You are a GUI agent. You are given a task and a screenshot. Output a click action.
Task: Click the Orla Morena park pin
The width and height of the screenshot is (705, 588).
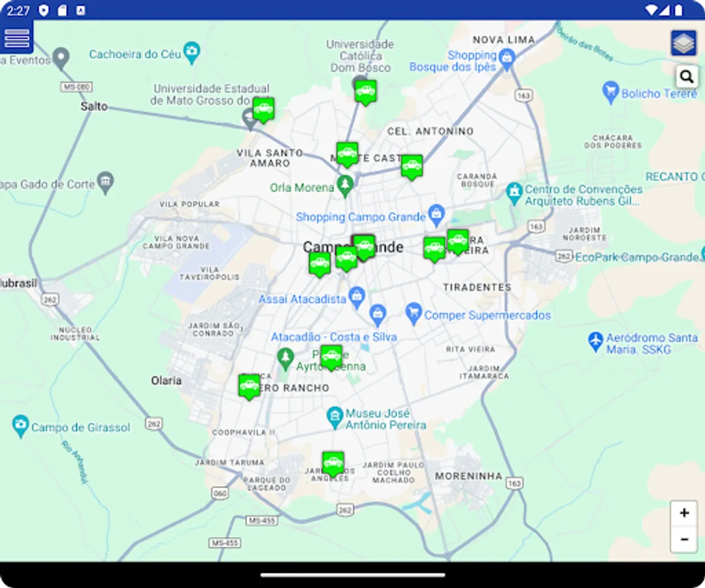346,185
